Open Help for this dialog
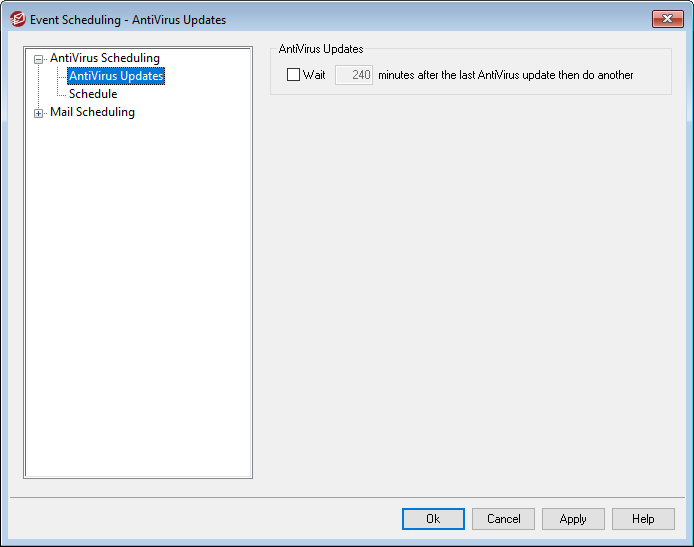The image size is (694, 547). point(643,519)
